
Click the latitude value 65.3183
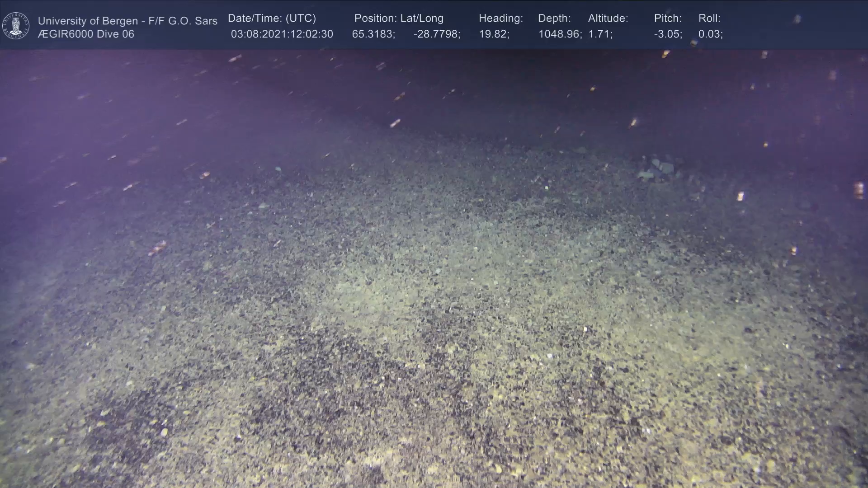coord(373,34)
